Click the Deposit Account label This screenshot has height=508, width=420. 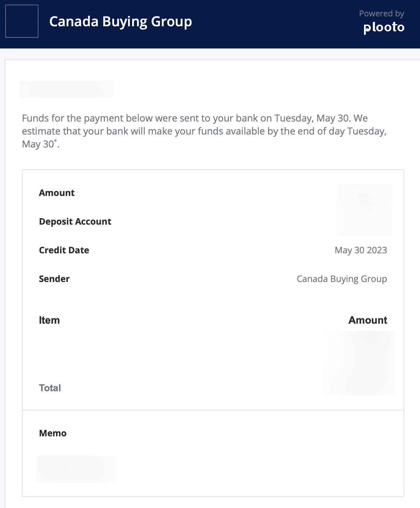tap(75, 222)
